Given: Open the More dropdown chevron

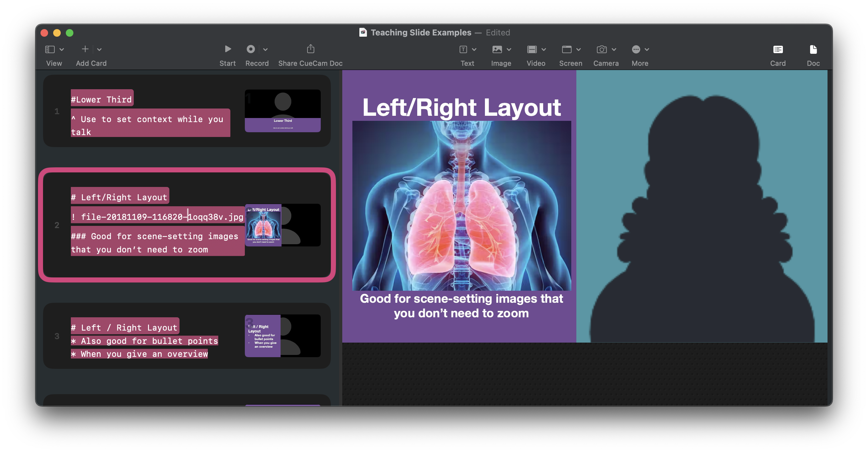Looking at the screenshot, I should (x=647, y=50).
